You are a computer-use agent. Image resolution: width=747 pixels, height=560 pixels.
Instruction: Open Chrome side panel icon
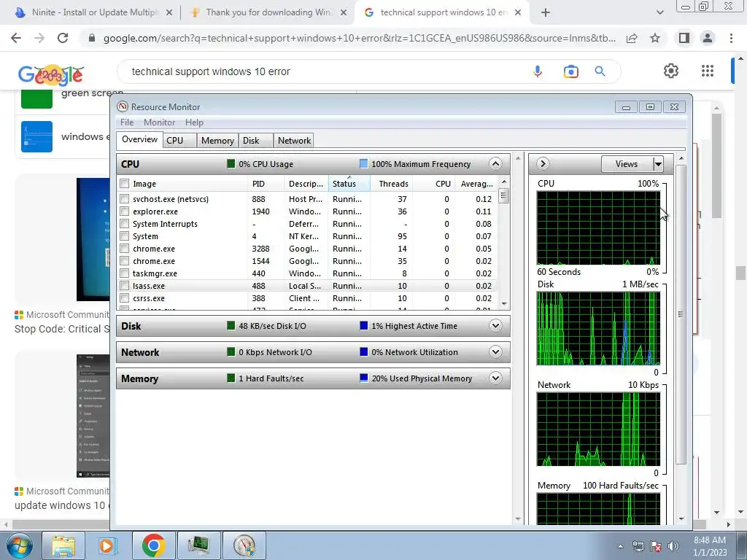click(684, 38)
